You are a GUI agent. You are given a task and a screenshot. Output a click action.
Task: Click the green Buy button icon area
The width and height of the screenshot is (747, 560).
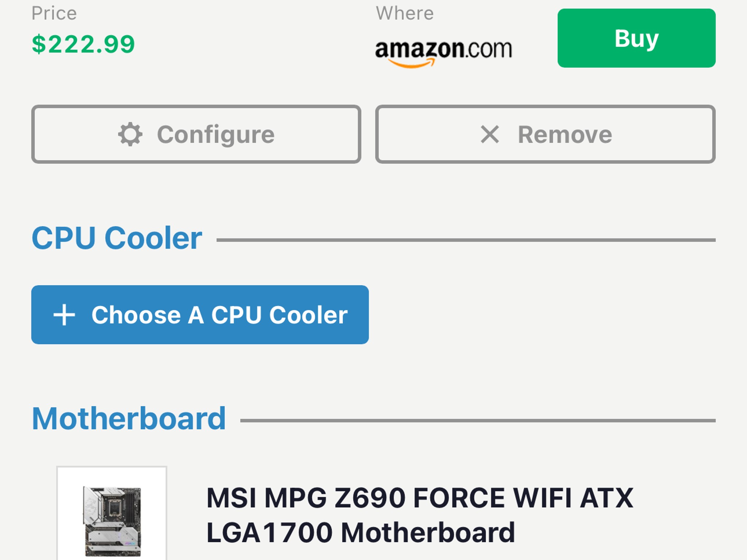pyautogui.click(x=636, y=39)
